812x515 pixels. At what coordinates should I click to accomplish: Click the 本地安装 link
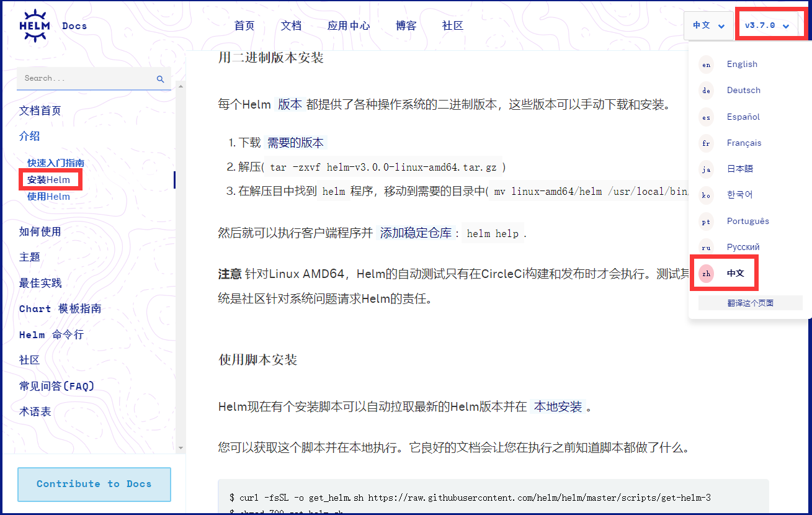(558, 407)
